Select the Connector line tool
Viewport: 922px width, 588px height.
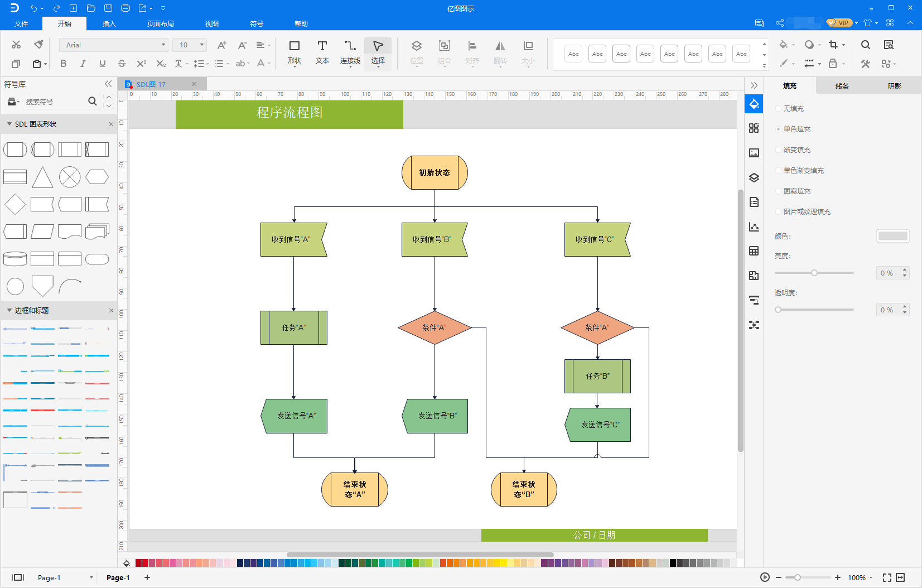click(350, 52)
